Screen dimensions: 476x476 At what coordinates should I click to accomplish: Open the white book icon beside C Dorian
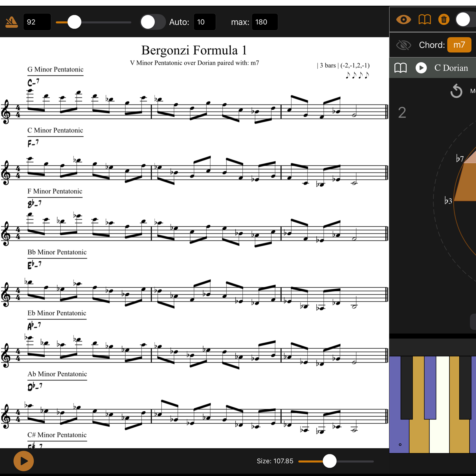pyautogui.click(x=401, y=68)
